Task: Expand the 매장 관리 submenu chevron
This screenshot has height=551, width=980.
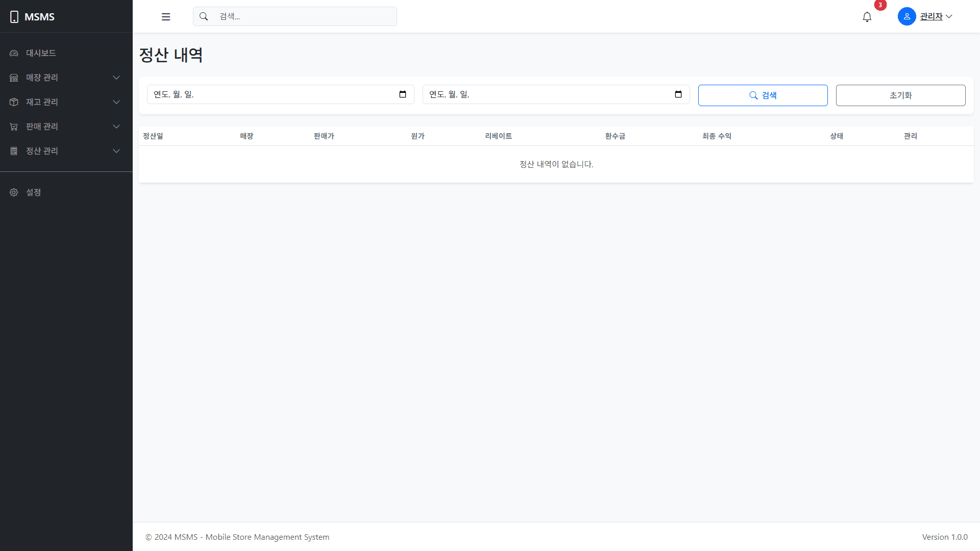Action: 116,78
